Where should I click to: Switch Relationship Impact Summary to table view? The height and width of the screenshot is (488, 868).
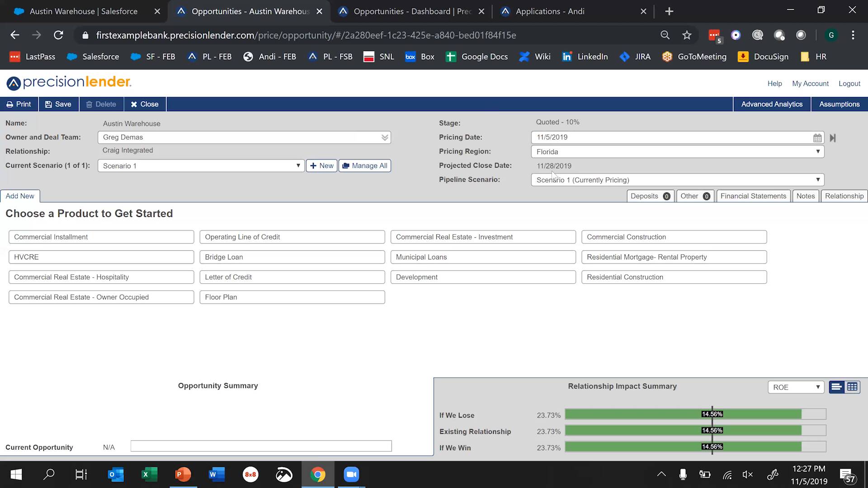coord(852,387)
